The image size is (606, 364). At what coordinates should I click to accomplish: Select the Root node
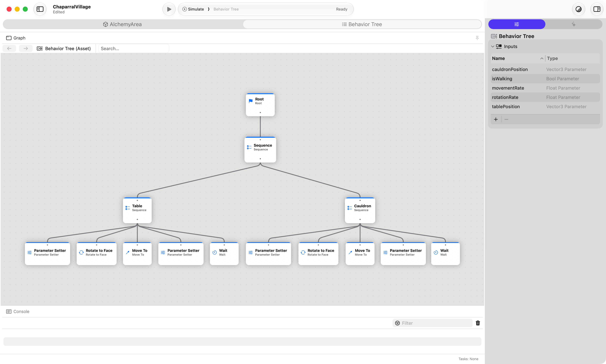260,105
